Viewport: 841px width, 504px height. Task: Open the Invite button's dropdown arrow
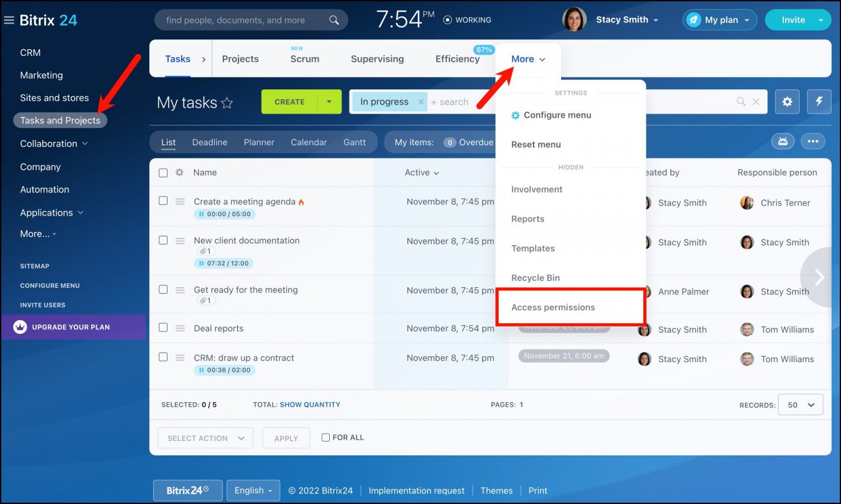pyautogui.click(x=821, y=20)
